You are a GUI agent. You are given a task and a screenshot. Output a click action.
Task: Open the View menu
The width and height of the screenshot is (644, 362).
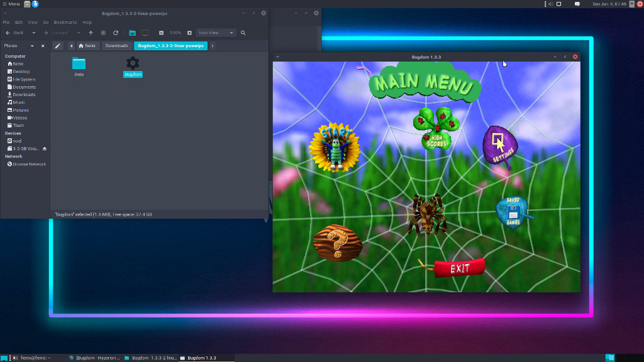click(x=33, y=23)
